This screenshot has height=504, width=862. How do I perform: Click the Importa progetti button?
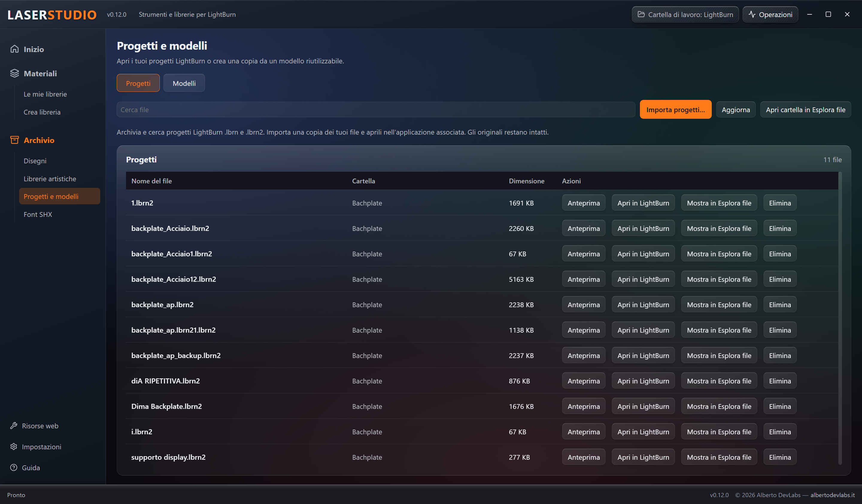(676, 109)
